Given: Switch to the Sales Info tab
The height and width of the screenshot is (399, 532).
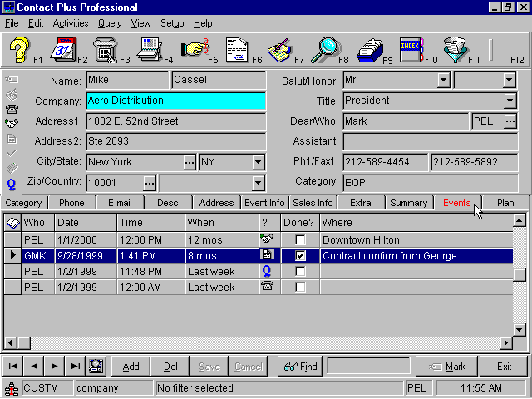Looking at the screenshot, I should point(313,203).
